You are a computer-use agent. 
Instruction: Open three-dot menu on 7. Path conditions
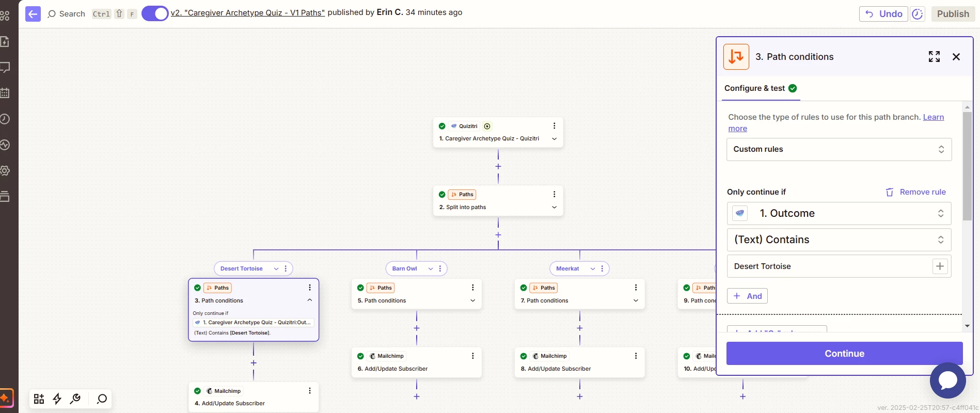[x=636, y=288]
